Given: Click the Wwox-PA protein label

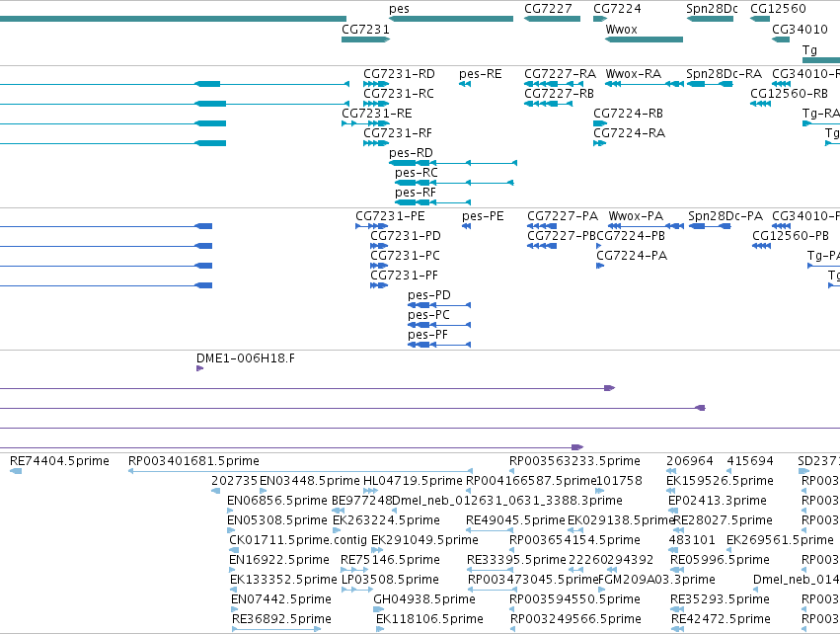Looking at the screenshot, I should 636,216.
